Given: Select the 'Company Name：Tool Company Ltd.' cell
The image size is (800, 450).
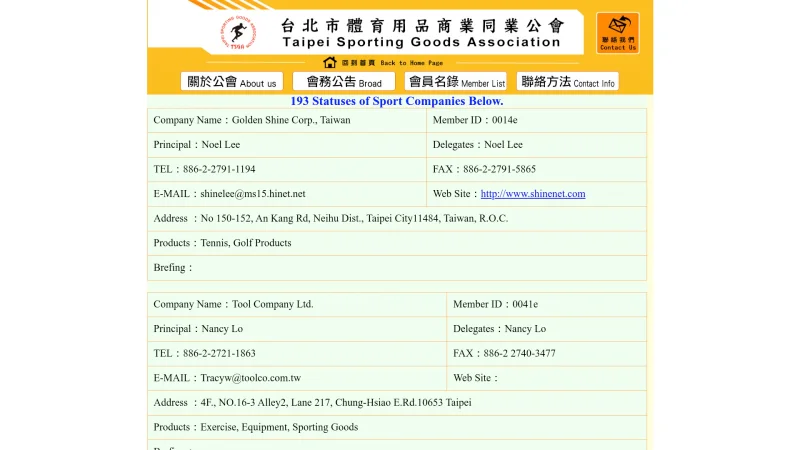Looking at the screenshot, I should point(297,305).
